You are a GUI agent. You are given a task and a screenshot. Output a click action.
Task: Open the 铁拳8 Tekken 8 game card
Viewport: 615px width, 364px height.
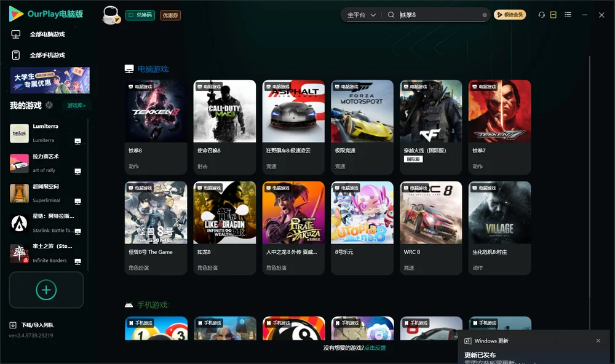pyautogui.click(x=156, y=127)
